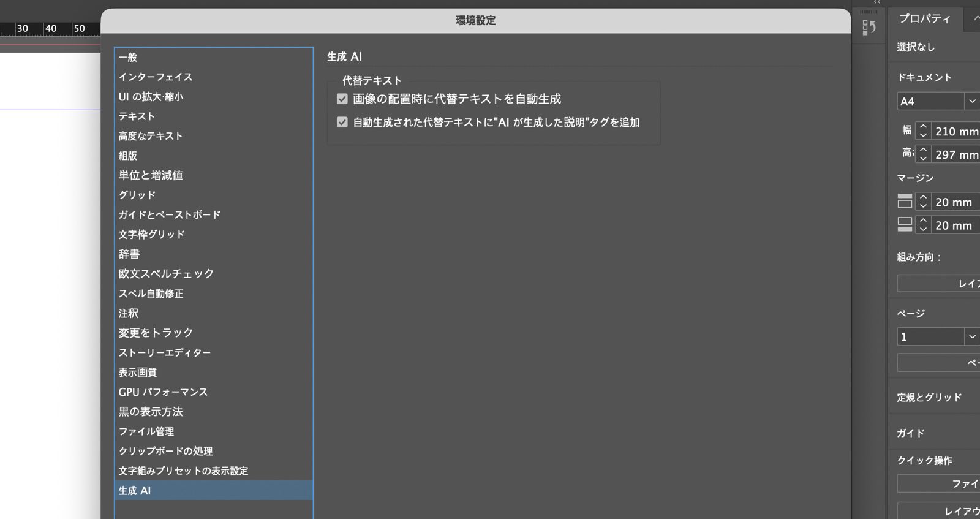Click the width stepper arrows beside 210 mm
The width and height of the screenshot is (980, 519).
pyautogui.click(x=923, y=131)
